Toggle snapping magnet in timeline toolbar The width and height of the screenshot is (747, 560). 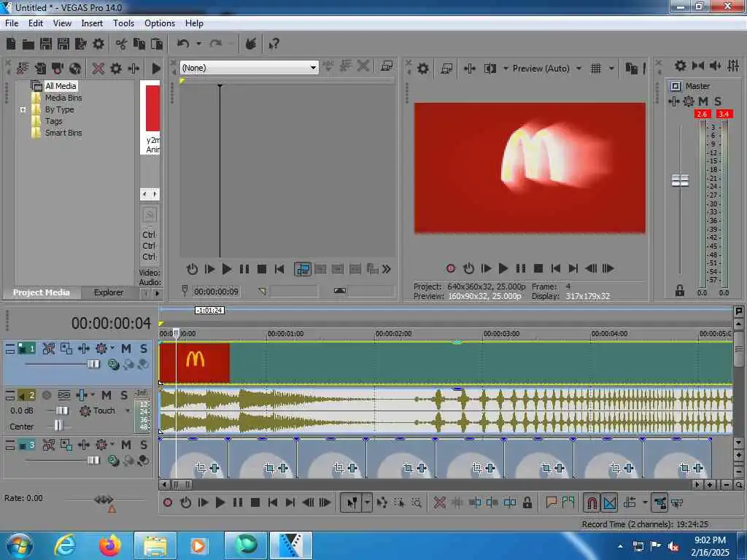click(592, 502)
